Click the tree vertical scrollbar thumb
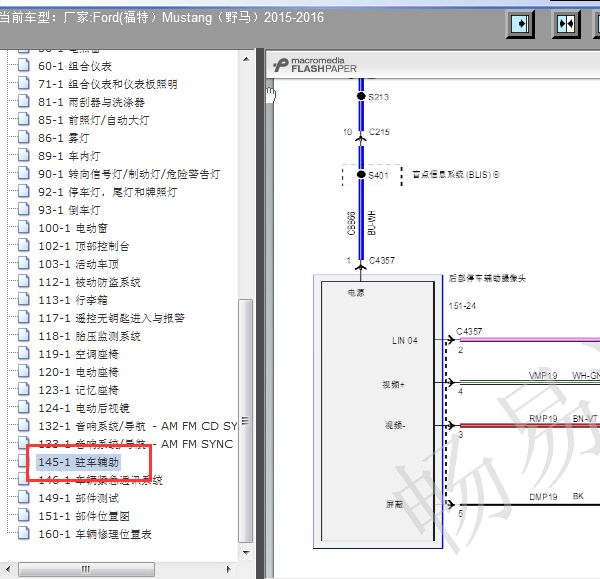The image size is (600, 579). point(245,421)
